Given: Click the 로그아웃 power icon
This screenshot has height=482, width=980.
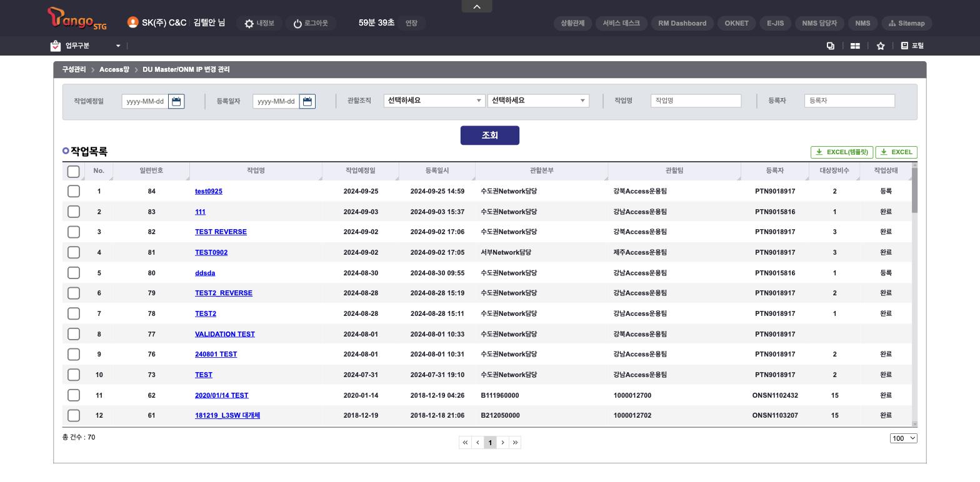Looking at the screenshot, I should [x=297, y=24].
